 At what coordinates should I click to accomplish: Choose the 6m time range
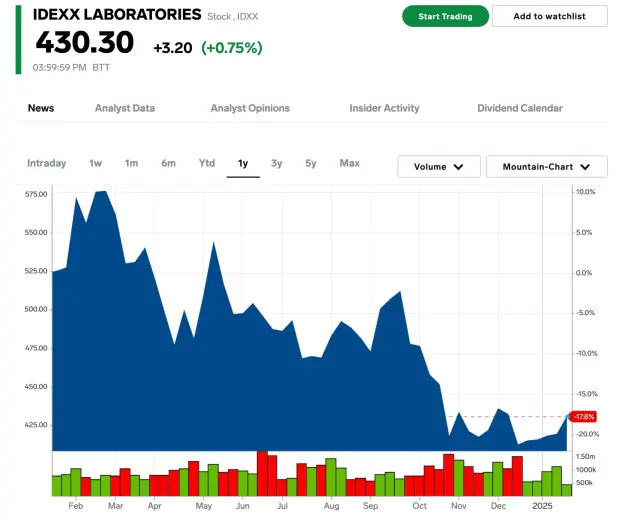[x=168, y=163]
